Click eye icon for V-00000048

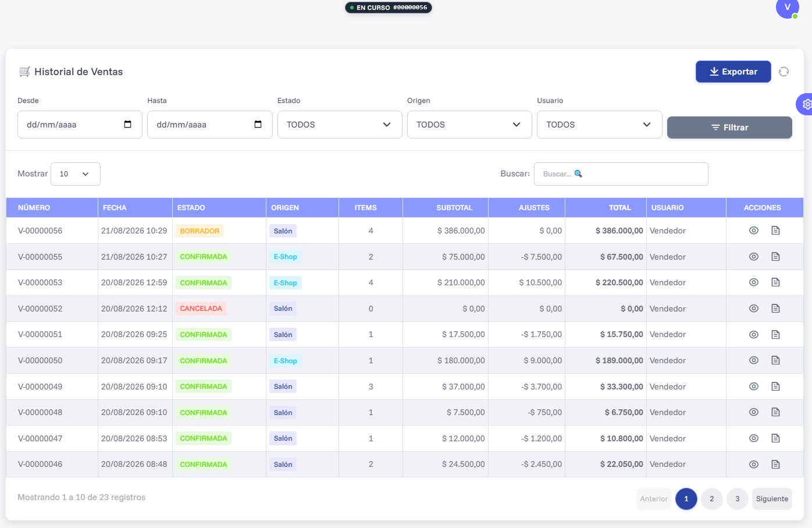(754, 412)
